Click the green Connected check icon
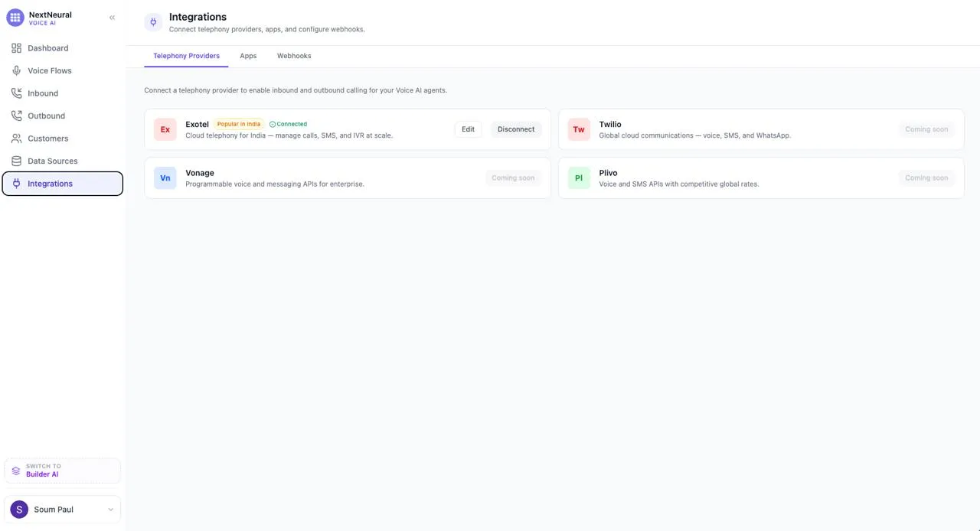The width and height of the screenshot is (980, 531). coord(273,124)
